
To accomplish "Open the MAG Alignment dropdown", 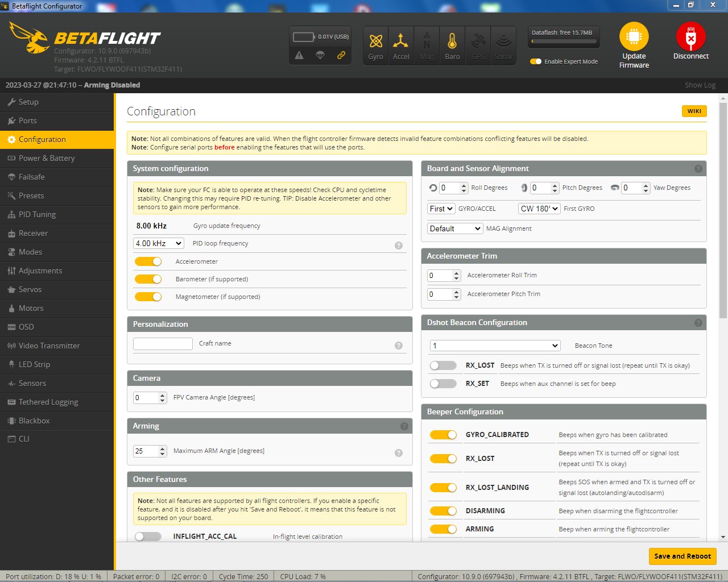I will point(454,228).
